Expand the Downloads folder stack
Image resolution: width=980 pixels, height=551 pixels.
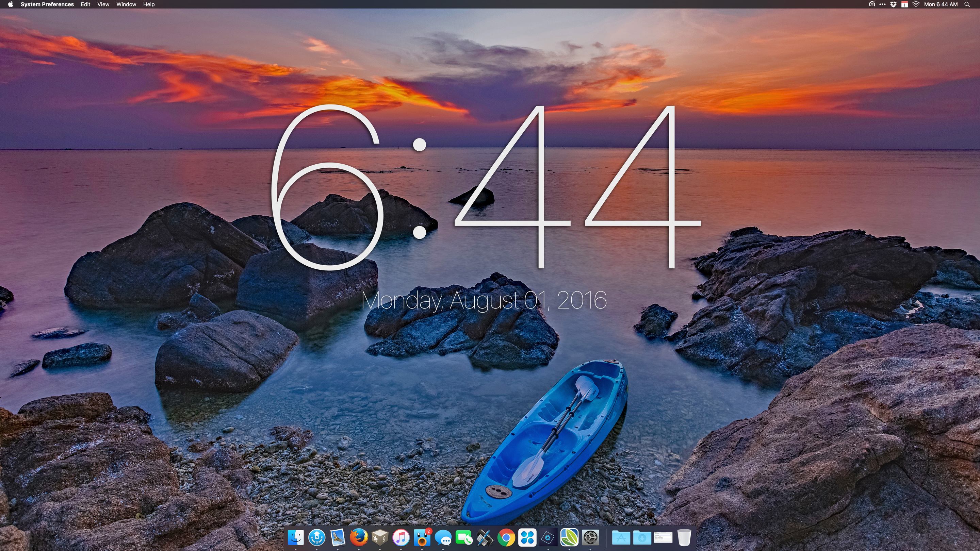[642, 538]
